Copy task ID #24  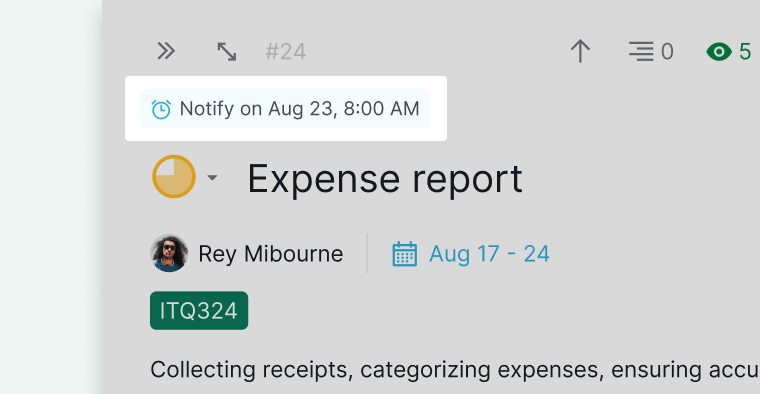[285, 51]
